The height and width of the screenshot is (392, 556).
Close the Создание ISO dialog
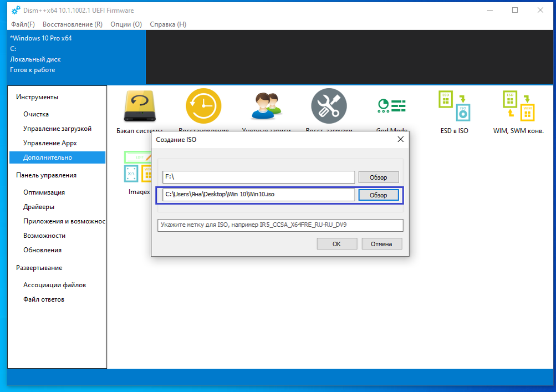click(x=400, y=139)
